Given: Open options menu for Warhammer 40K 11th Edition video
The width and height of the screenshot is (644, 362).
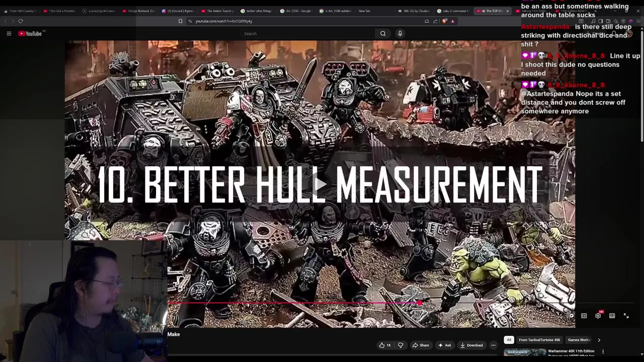Looking at the screenshot, I should click(603, 352).
